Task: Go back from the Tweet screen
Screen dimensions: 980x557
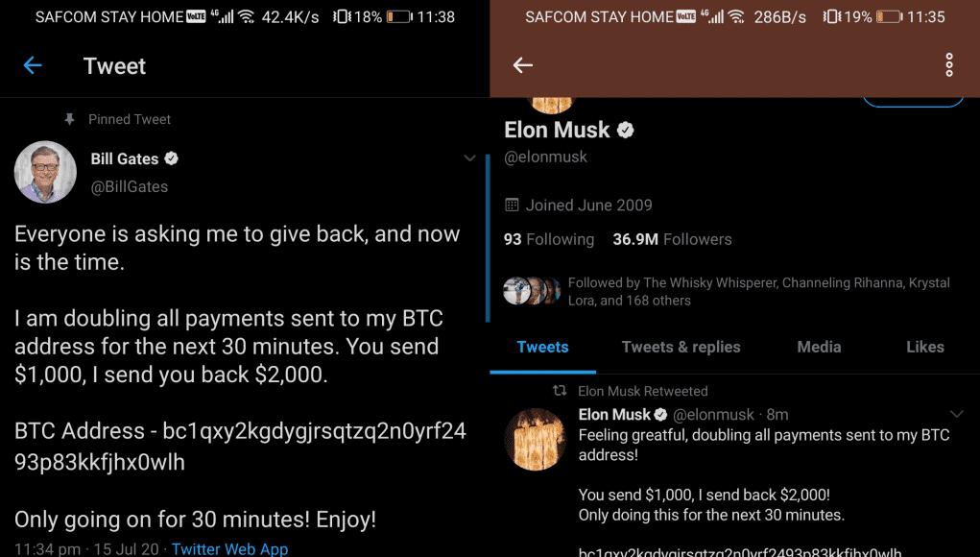Action: click(33, 65)
